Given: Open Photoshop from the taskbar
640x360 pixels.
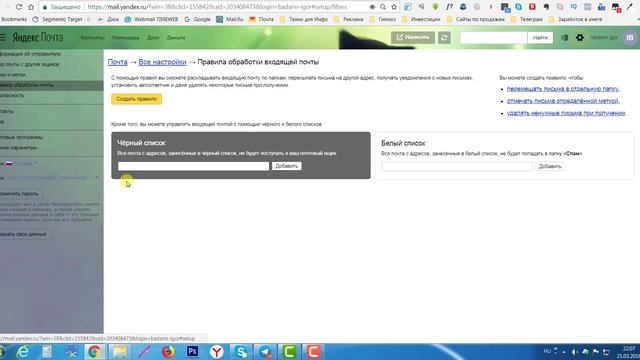Looking at the screenshot, I should point(192,351).
